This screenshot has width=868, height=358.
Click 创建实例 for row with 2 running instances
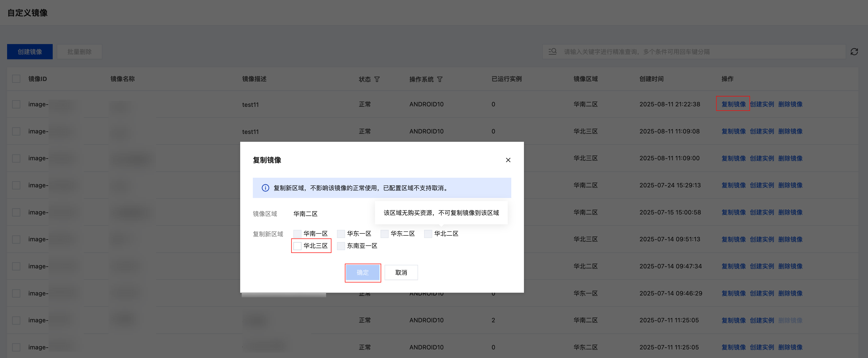762,320
